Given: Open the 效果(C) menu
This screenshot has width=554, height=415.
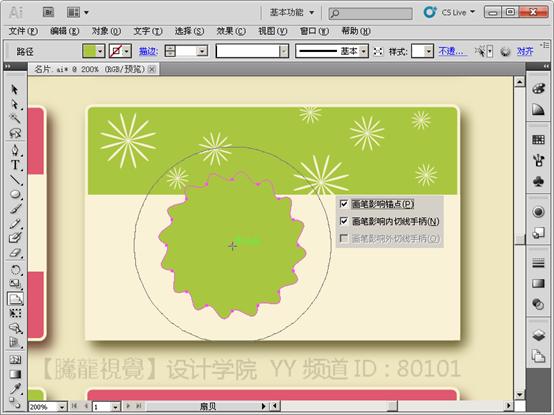Looking at the screenshot, I should coord(231,31).
